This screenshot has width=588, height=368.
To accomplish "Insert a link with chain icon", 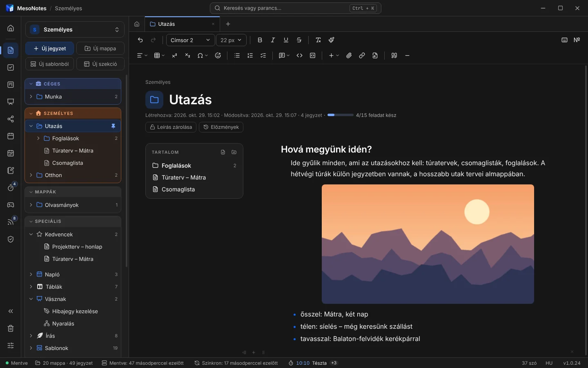I will [362, 56].
